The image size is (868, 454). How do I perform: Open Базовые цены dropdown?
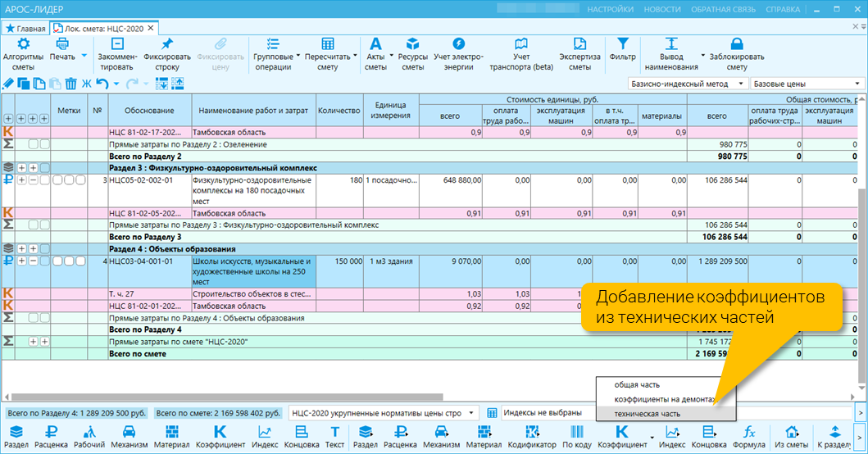pos(807,84)
